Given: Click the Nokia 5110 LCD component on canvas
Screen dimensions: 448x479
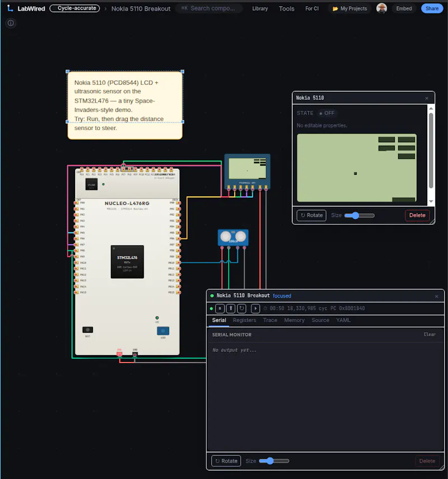Looking at the screenshot, I should (x=248, y=171).
